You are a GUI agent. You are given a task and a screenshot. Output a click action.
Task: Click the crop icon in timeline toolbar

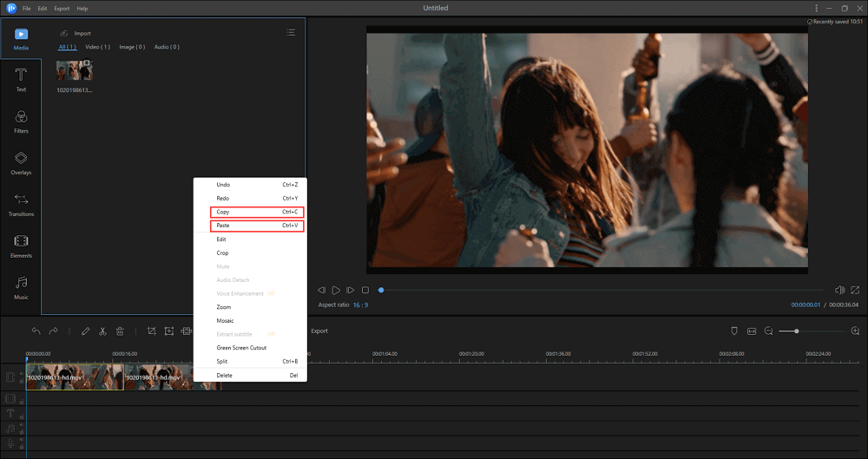pyautogui.click(x=151, y=331)
